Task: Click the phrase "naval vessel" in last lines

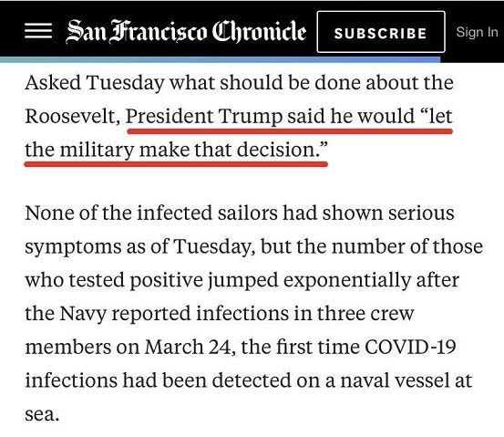Action: pyautogui.click(x=394, y=380)
